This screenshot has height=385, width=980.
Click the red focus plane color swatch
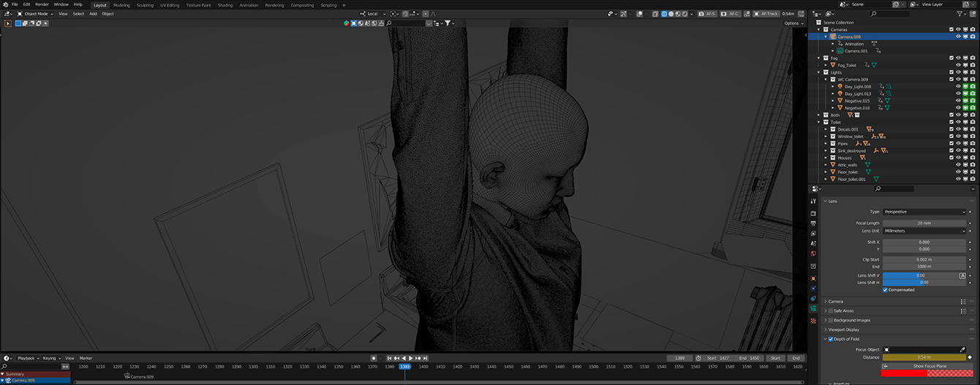pos(904,373)
